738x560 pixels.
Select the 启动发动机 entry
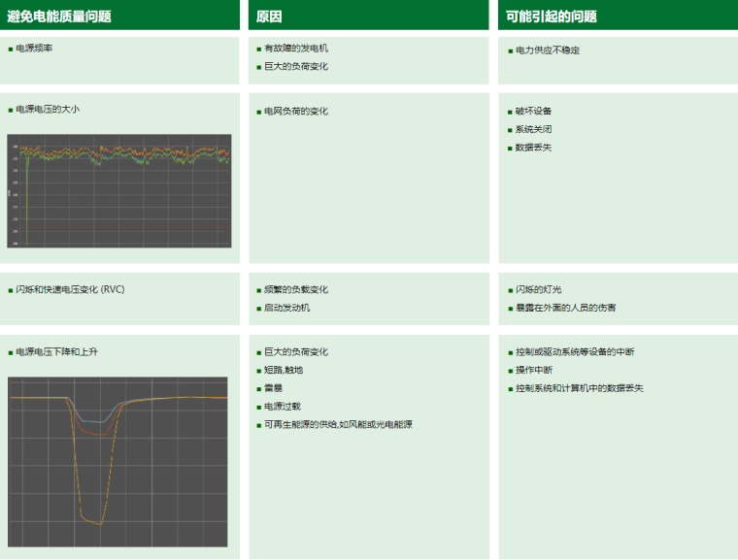287,308
